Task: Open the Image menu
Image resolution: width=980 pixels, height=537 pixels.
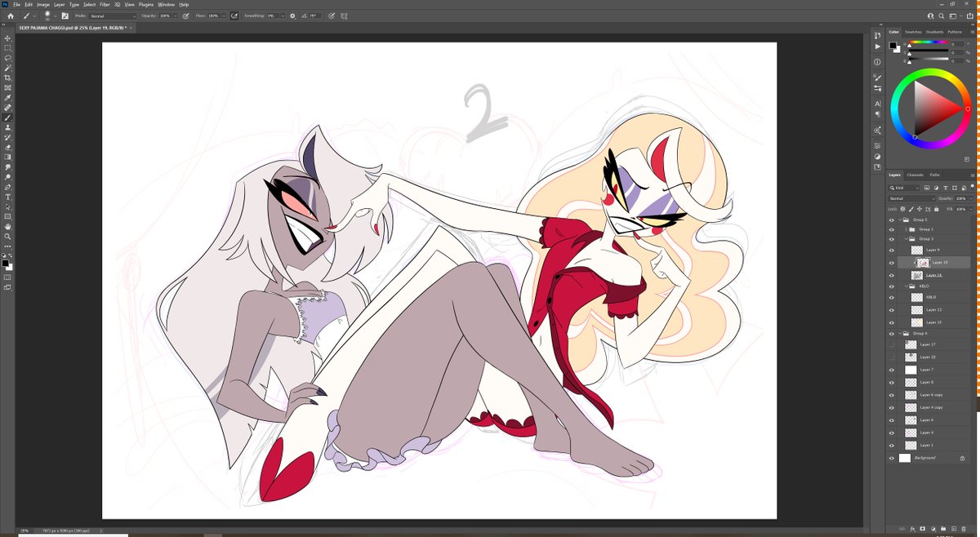Action: pyautogui.click(x=43, y=4)
